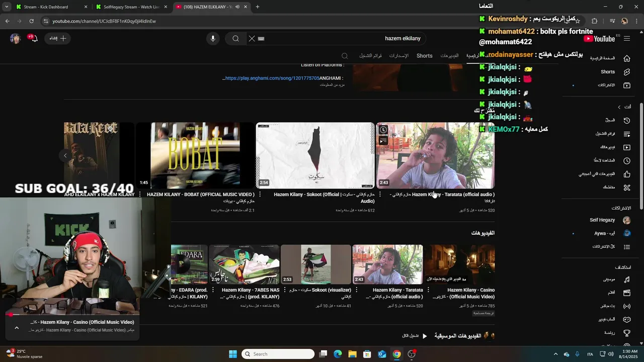Image resolution: width=644 pixels, height=362 pixels.
Task: Open the account avatar menu
Action: point(15,39)
